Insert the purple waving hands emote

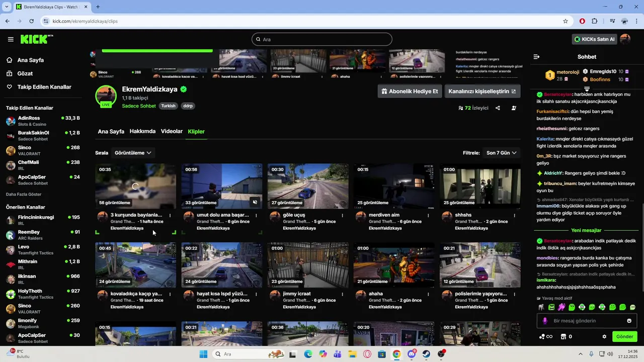561,307
